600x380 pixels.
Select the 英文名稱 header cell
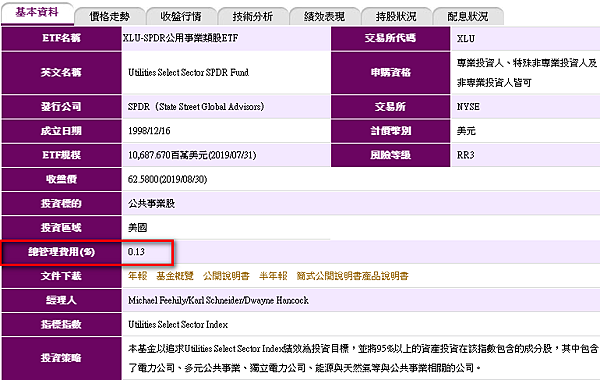[x=62, y=72]
